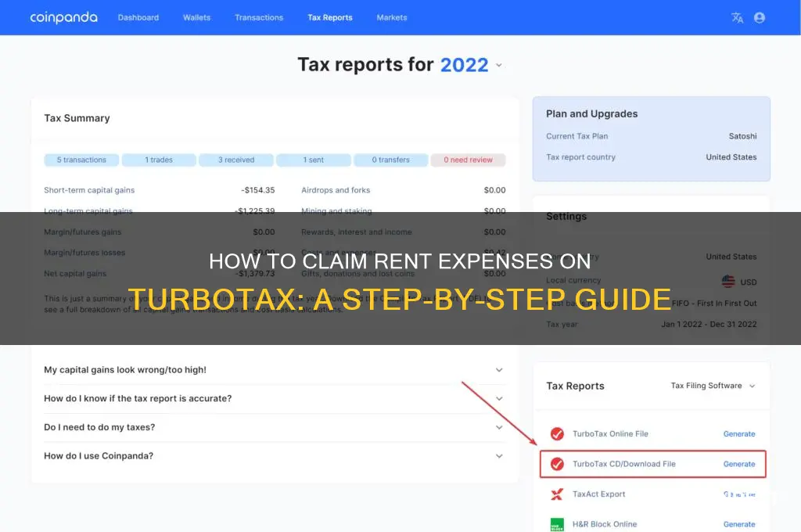Click the '0 need review' pill
Viewport: 801px width, 532px height.
point(468,160)
